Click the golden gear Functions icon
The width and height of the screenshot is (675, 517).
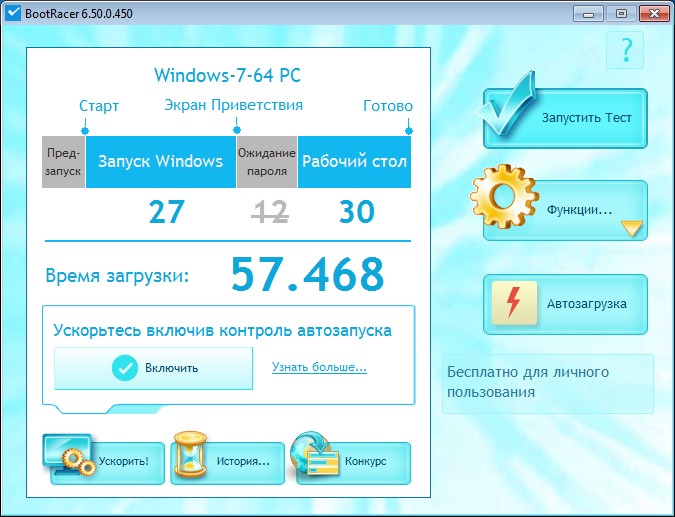504,196
